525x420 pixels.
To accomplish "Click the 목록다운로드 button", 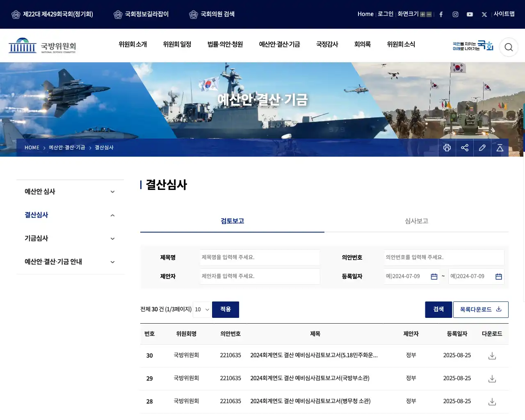I will pos(481,309).
